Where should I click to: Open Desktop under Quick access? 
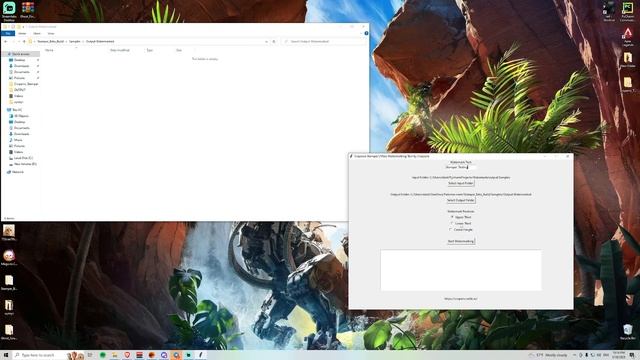pos(20,60)
